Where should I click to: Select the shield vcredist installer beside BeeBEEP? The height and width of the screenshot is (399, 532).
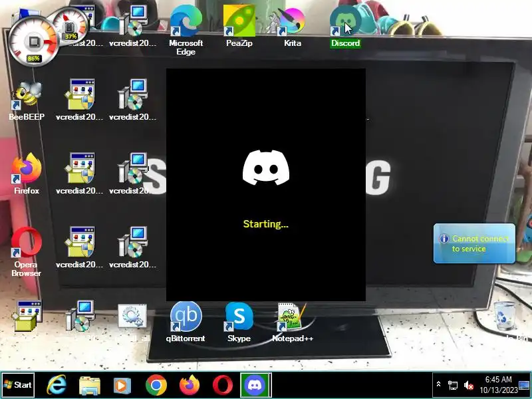coord(79,100)
